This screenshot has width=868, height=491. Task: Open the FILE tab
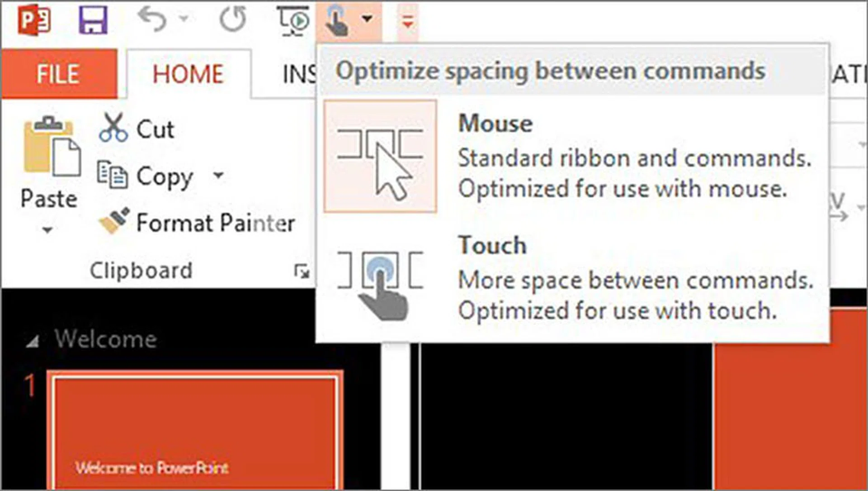point(59,74)
